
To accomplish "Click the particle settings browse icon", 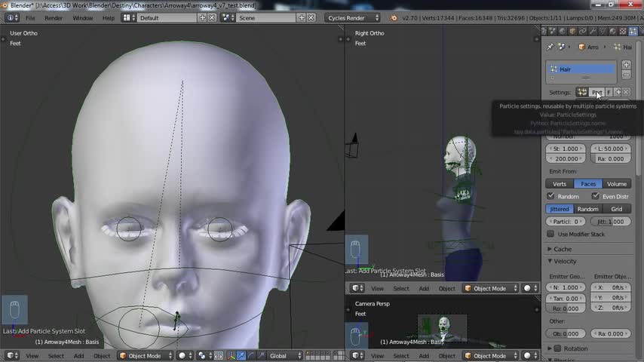I will pos(581,92).
